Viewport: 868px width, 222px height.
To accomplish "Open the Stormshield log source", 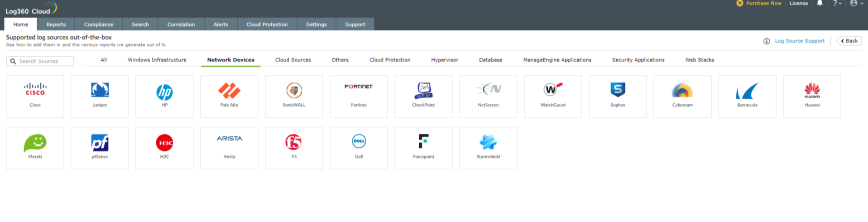I will pos(488,148).
